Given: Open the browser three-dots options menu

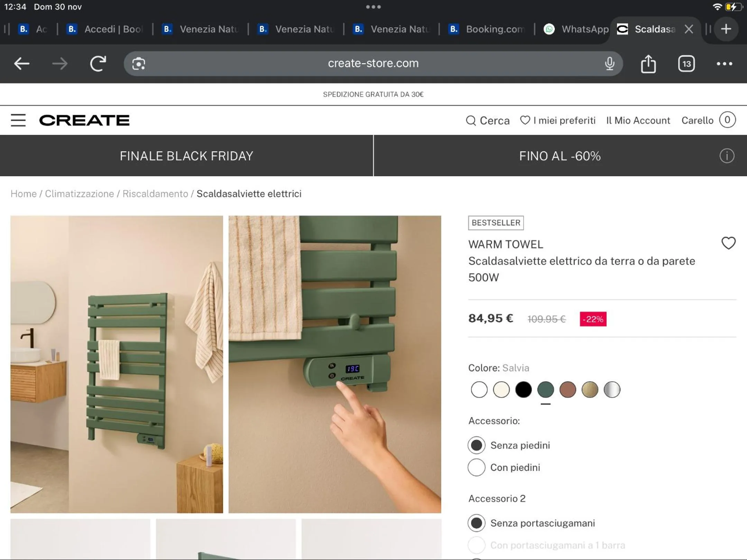Looking at the screenshot, I should (724, 64).
